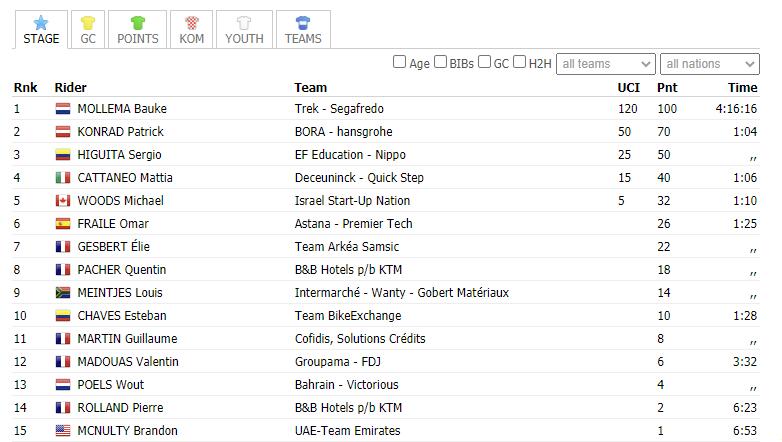Select the TEAMS tab
The height and width of the screenshot is (442, 782).
303,29
